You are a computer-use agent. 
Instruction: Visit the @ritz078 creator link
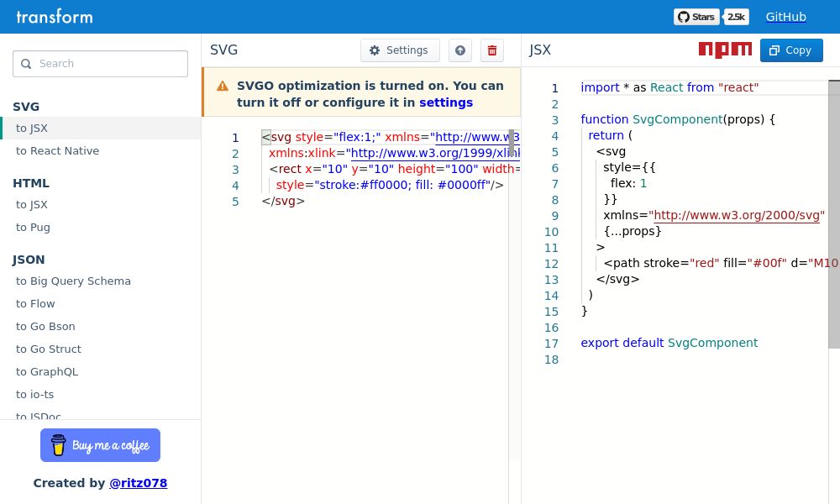[138, 483]
